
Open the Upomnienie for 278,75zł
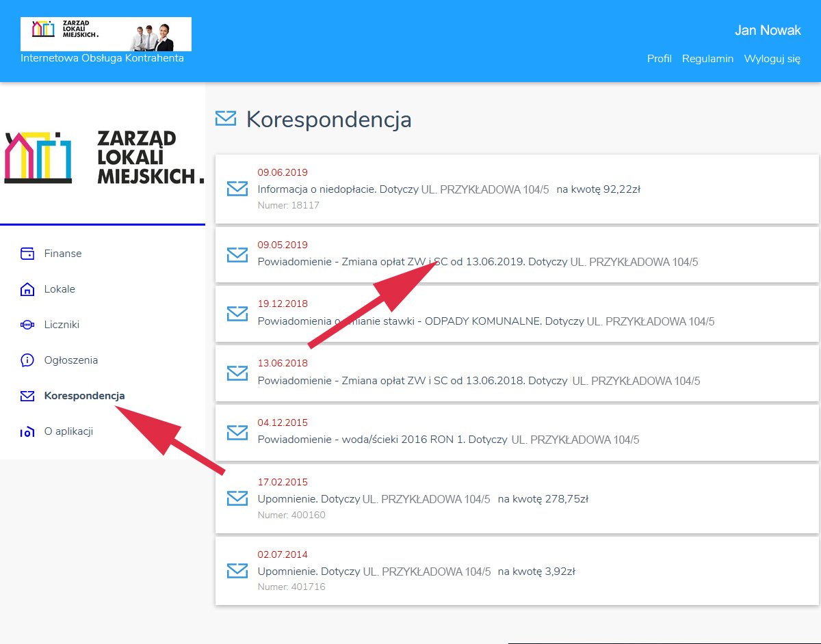pos(423,499)
